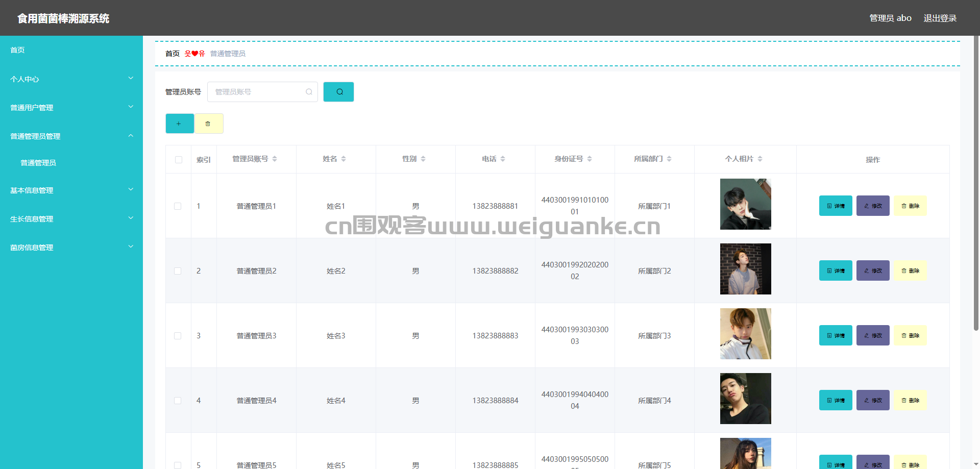This screenshot has height=469, width=980.
Task: Click 删除 for 普通管理员3
Action: 910,335
